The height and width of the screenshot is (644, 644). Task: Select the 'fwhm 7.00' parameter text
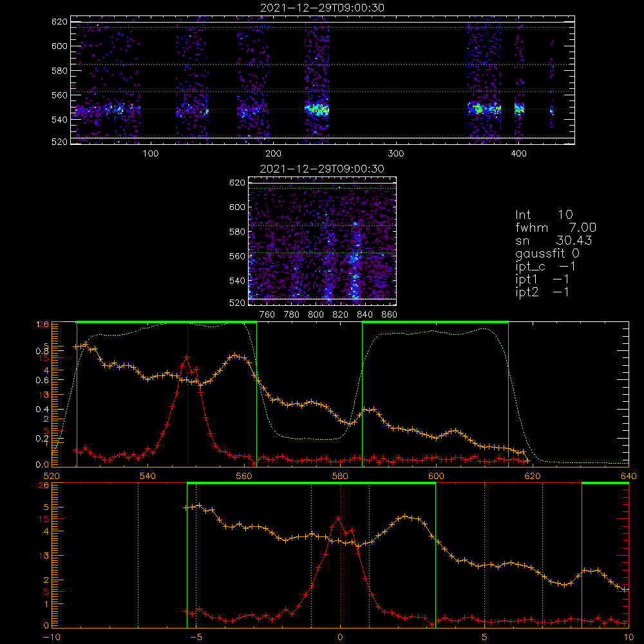(556, 227)
